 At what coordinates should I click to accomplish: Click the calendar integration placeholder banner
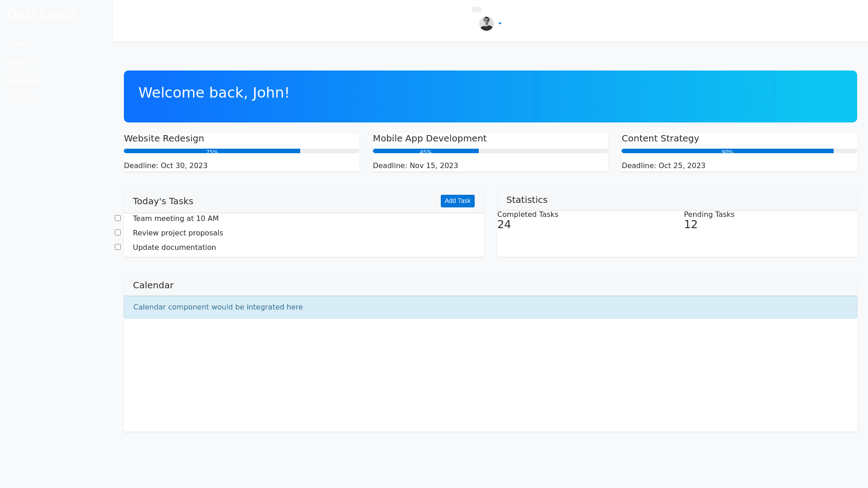490,307
